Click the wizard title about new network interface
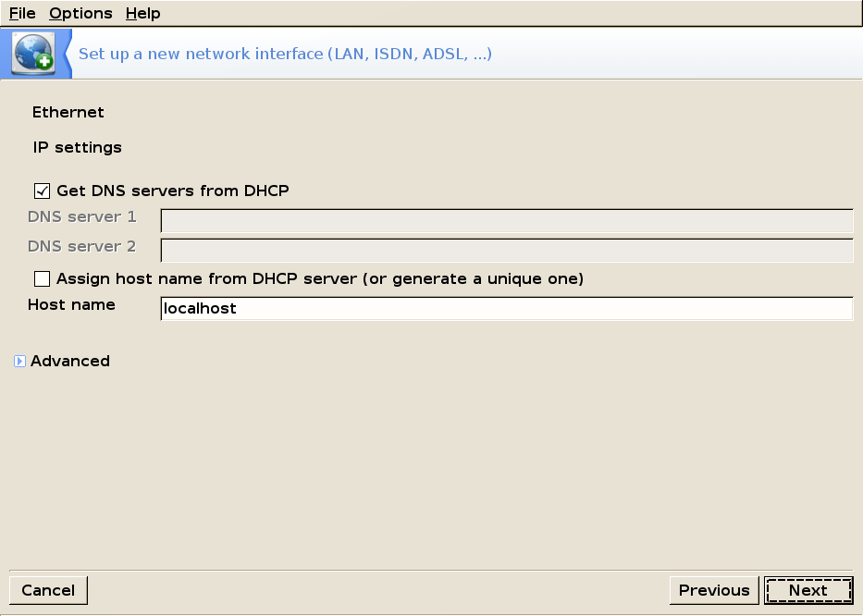863x616 pixels. (285, 54)
